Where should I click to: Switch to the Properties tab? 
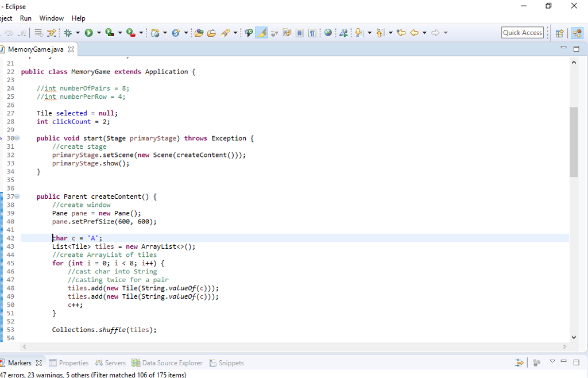[69, 363]
